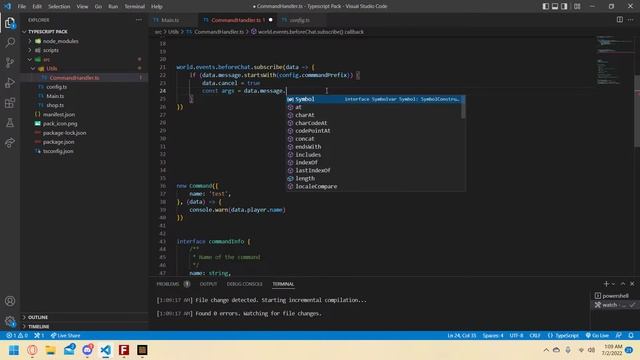This screenshot has height=360, width=640.
Task: Open the Accounts icon in activity bar
Action: [x=10, y=301]
